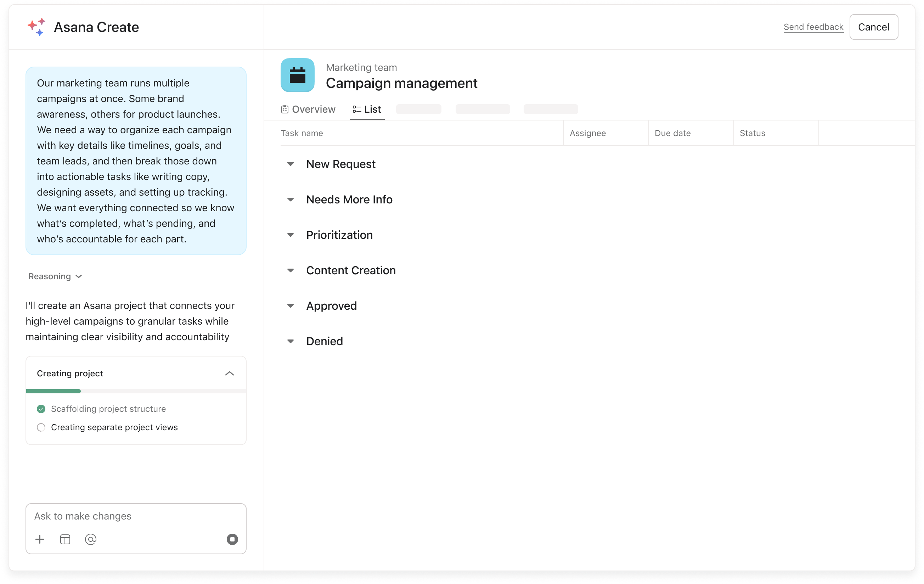Expand the Reasoning dropdown
This screenshot has height=584, width=924.
click(55, 276)
